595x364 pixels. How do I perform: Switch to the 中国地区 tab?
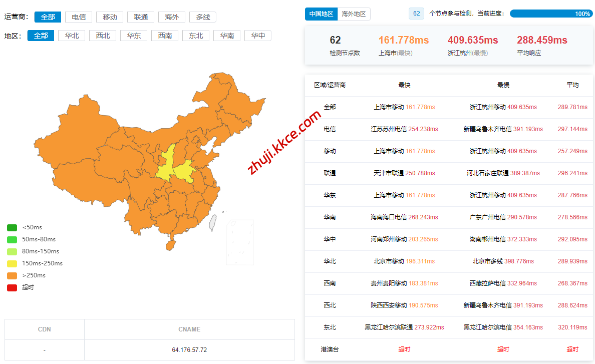(321, 14)
